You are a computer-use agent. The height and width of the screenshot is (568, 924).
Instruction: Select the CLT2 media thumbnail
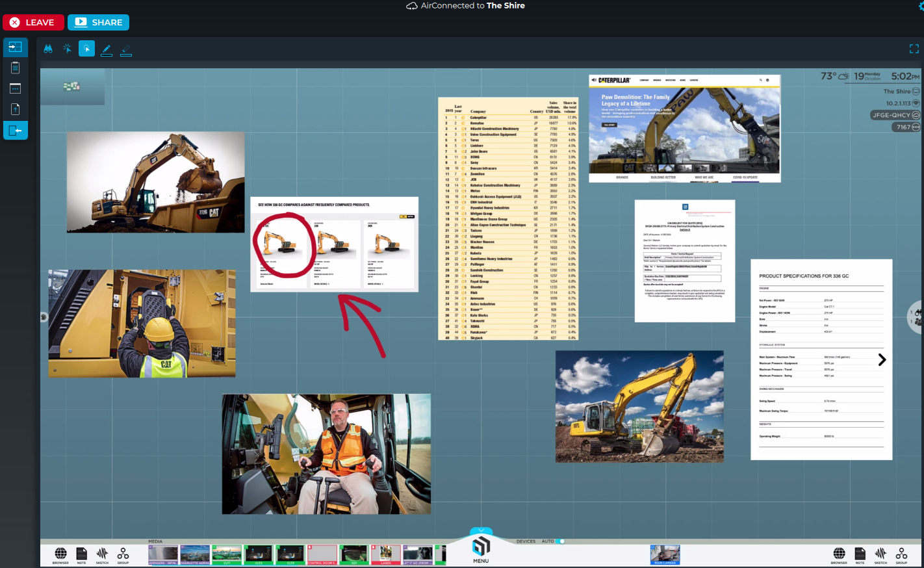(x=259, y=555)
